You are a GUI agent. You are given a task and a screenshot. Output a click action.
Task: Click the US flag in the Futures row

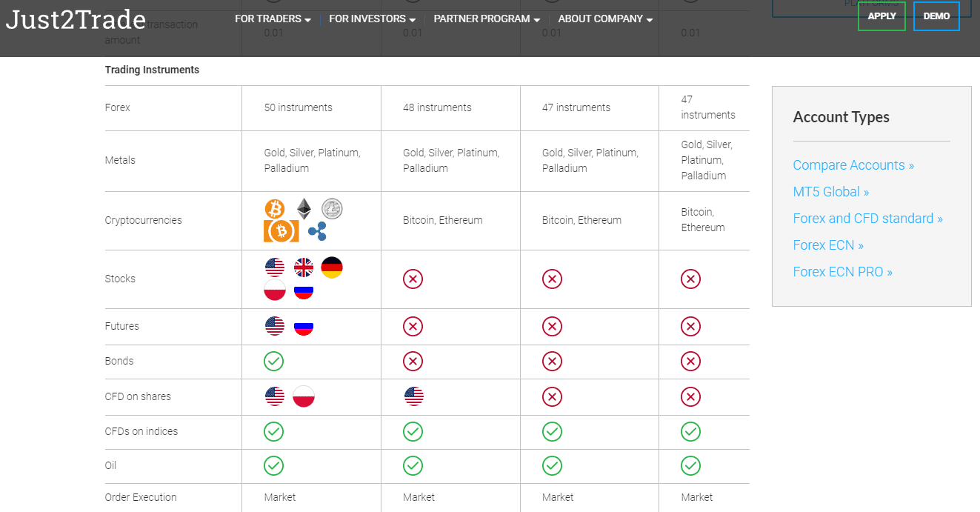click(275, 326)
